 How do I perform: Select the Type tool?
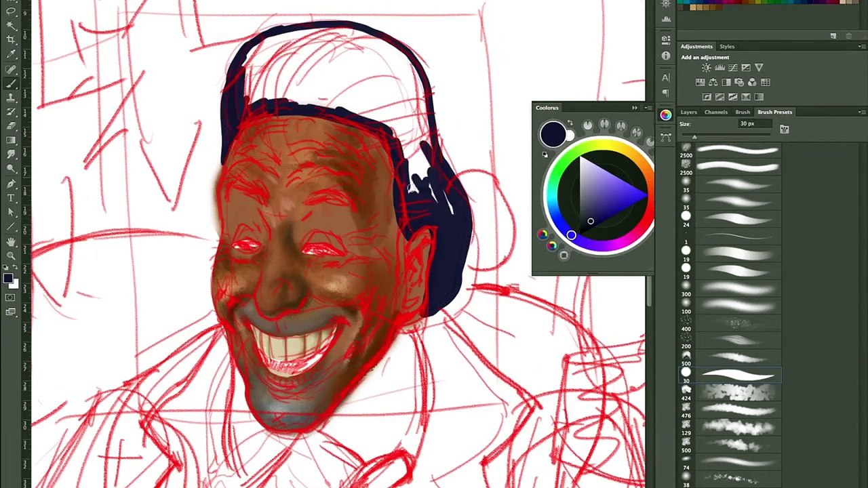[x=11, y=198]
